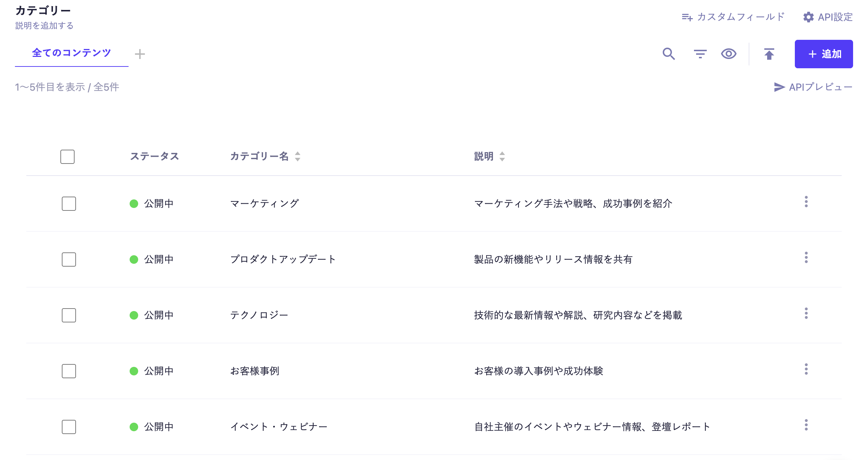This screenshot has width=868, height=460.
Task: Open more options for マーケティング row
Action: (x=806, y=202)
